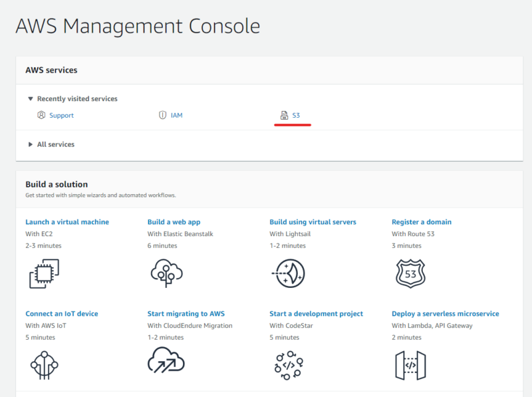Click the '2-3 minutes' text

tap(43, 245)
